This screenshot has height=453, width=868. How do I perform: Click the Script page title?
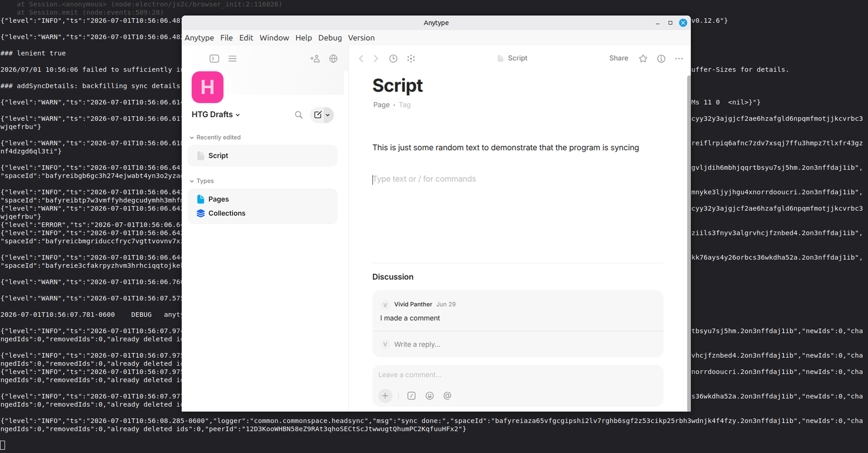point(398,85)
